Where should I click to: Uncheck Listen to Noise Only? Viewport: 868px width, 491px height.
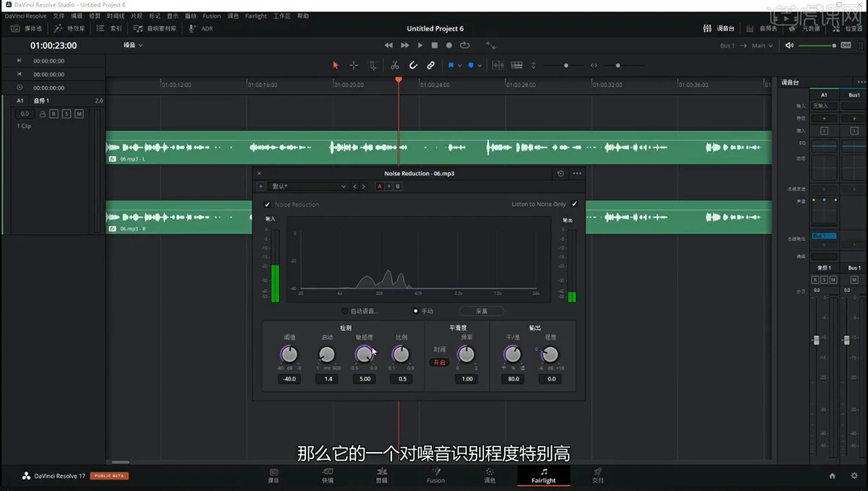(x=574, y=204)
